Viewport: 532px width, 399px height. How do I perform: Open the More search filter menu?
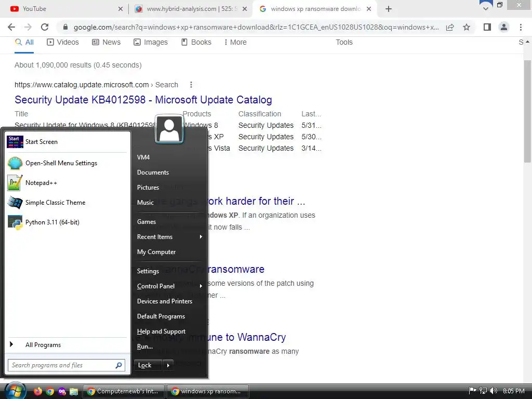235,42
